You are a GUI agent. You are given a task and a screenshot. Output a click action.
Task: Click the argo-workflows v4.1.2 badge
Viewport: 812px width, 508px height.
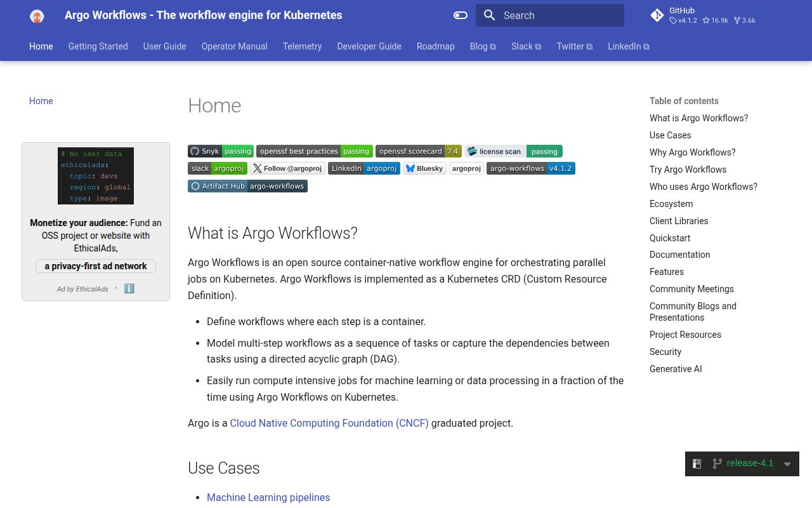click(x=531, y=168)
